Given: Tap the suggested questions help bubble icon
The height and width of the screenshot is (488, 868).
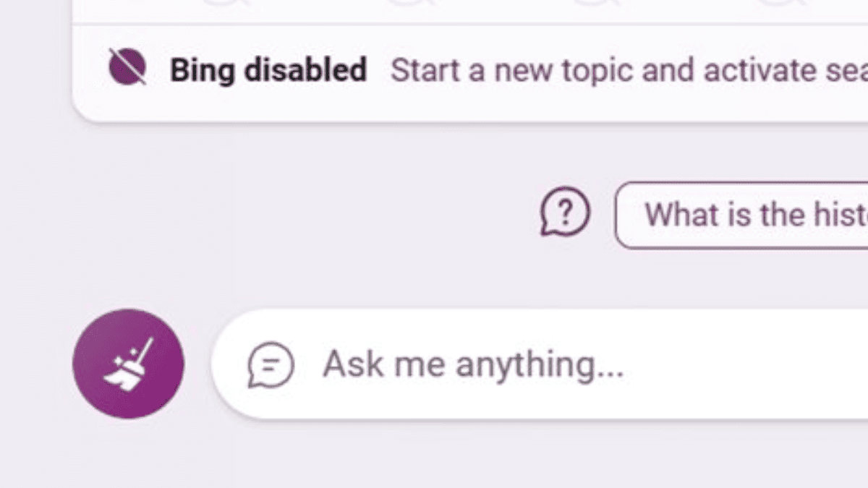Looking at the screenshot, I should tap(565, 214).
